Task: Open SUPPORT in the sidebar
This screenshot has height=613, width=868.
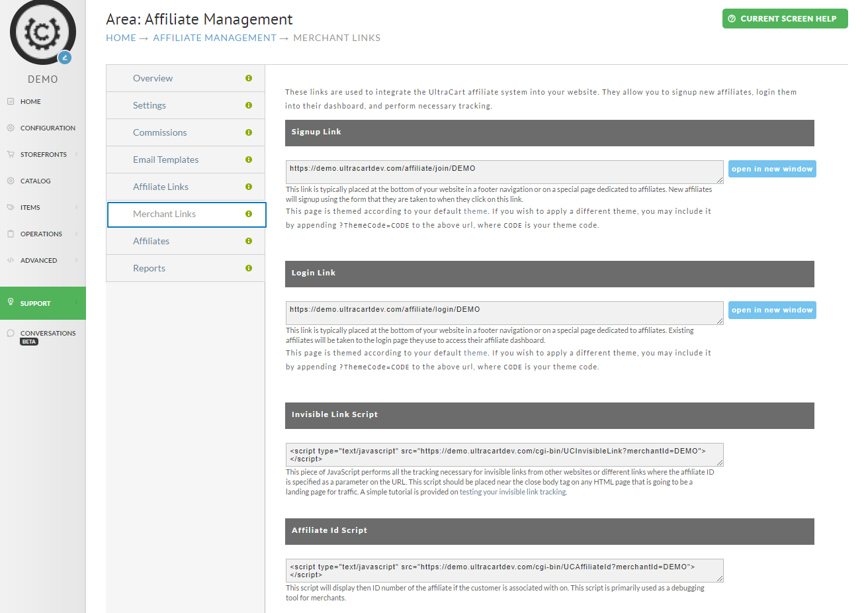Action: point(43,303)
